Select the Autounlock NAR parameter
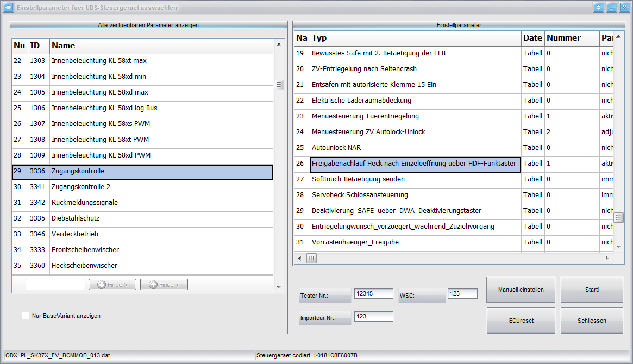Screen dimensions: 633x364 pyautogui.click(x=454, y=148)
